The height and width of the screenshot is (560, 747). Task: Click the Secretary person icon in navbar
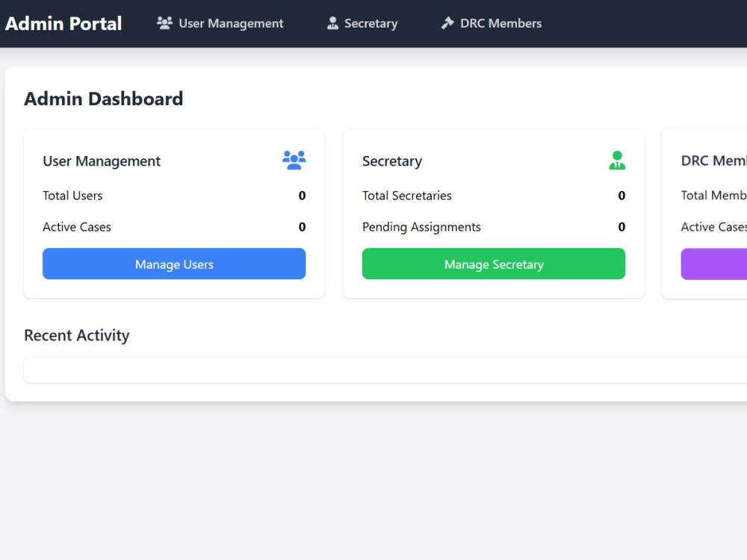pos(332,23)
